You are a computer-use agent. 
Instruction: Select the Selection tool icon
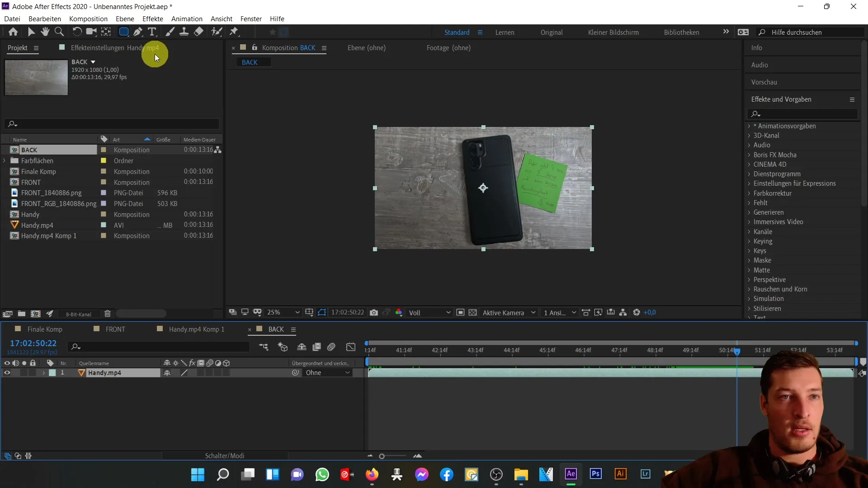pyautogui.click(x=31, y=32)
